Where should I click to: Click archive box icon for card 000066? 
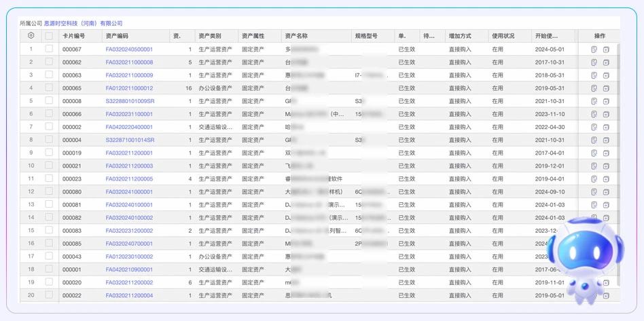pos(606,115)
